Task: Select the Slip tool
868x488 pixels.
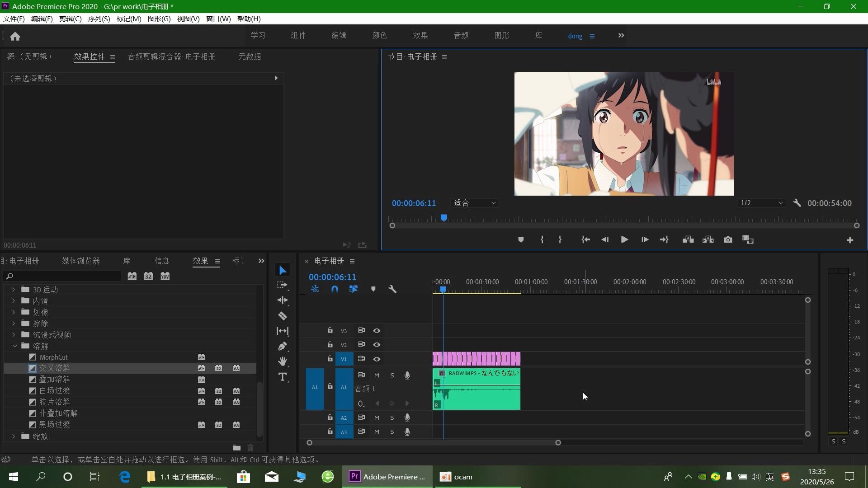Action: click(x=283, y=331)
